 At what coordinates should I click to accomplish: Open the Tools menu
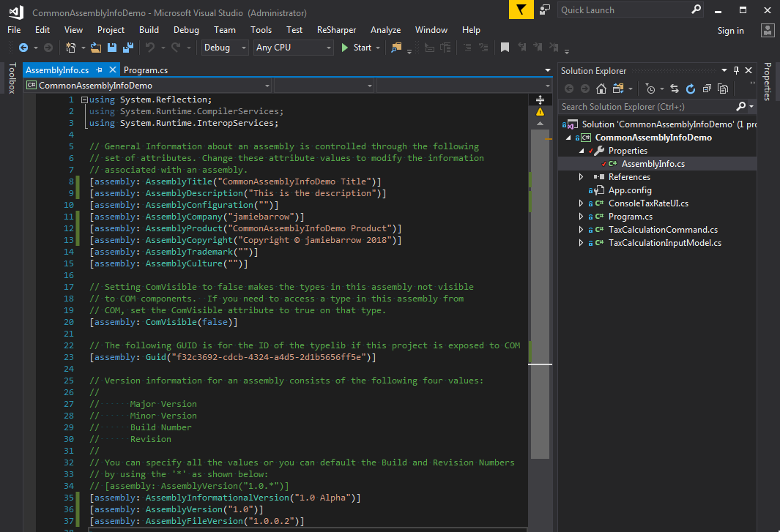[x=261, y=30]
